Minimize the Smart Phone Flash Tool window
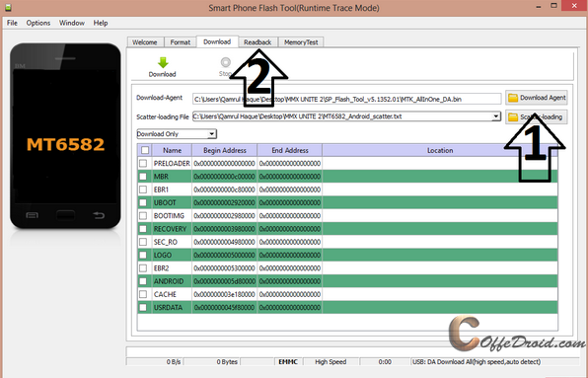 click(539, 7)
